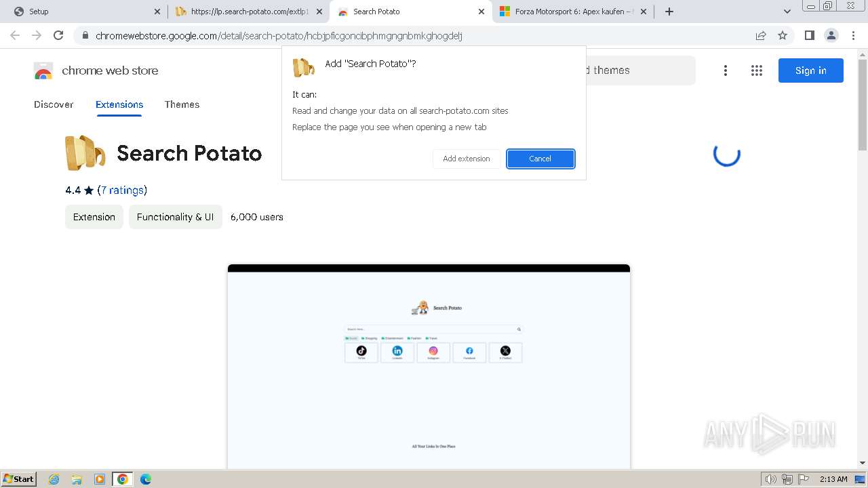Viewport: 868px width, 488px height.
Task: Click the network tray icon
Action: [x=787, y=479]
